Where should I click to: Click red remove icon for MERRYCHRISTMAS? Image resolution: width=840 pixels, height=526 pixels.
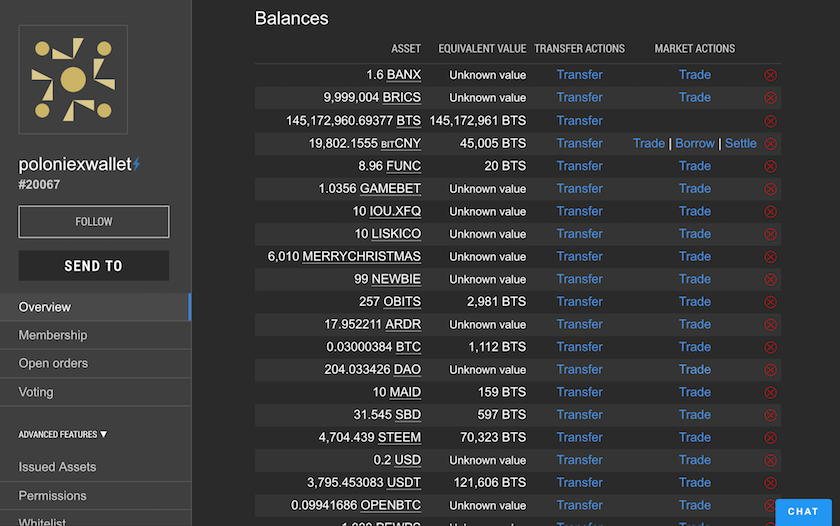tap(770, 257)
